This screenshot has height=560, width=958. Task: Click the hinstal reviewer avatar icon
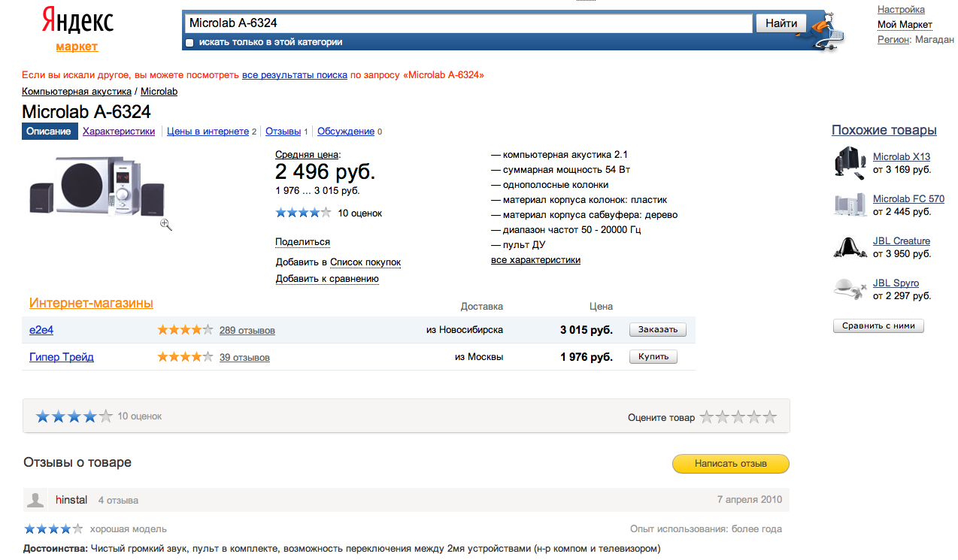(x=35, y=500)
